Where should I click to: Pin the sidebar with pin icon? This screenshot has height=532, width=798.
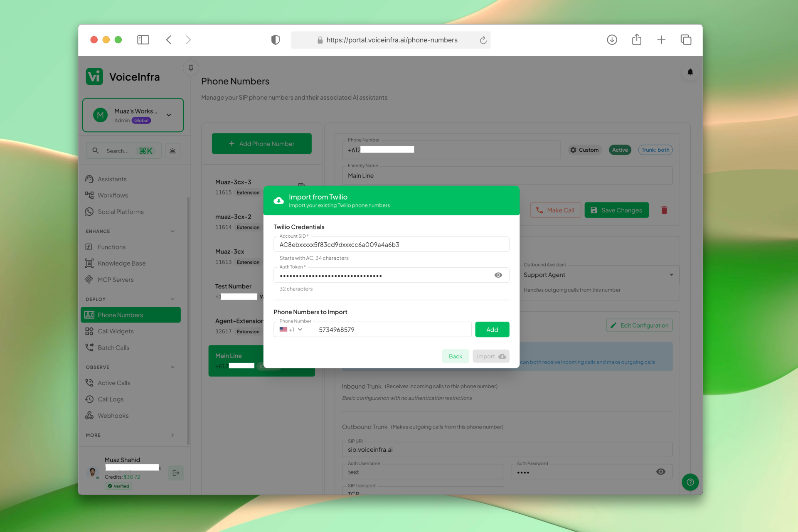coord(191,68)
